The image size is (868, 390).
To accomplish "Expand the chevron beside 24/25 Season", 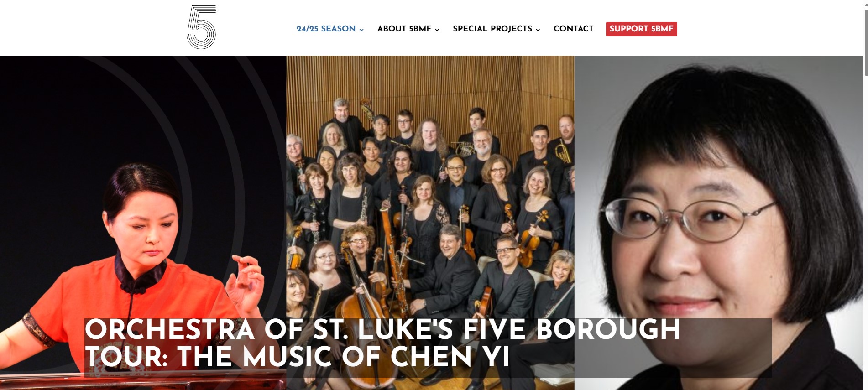I will [x=361, y=30].
